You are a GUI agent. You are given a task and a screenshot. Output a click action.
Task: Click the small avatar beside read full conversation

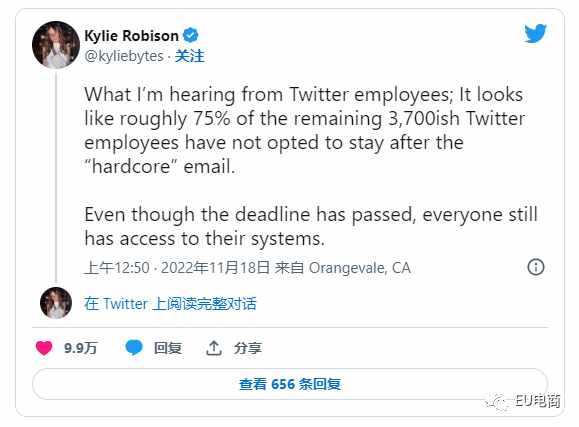[x=56, y=303]
